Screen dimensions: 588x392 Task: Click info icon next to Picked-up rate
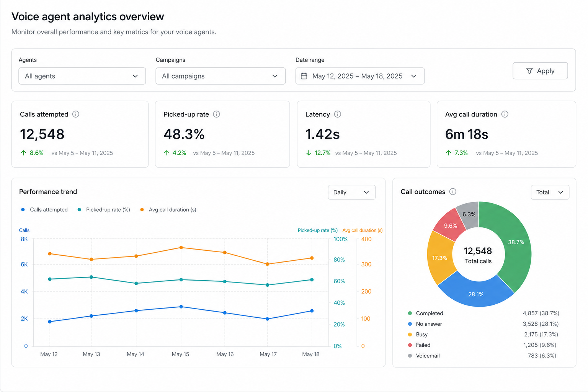217,114
